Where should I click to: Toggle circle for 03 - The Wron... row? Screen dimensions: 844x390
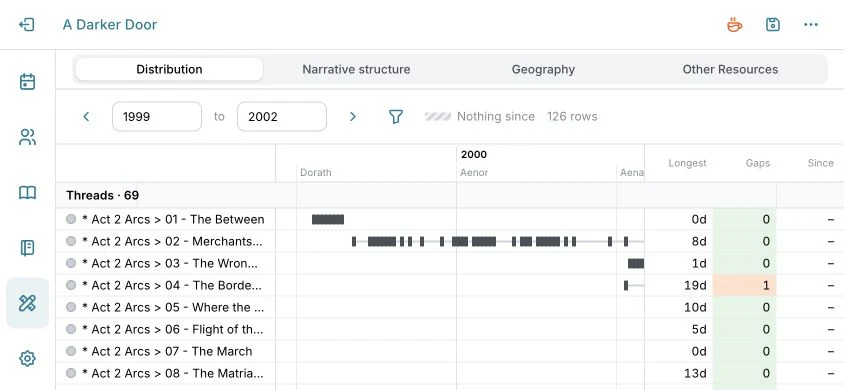[x=71, y=263]
